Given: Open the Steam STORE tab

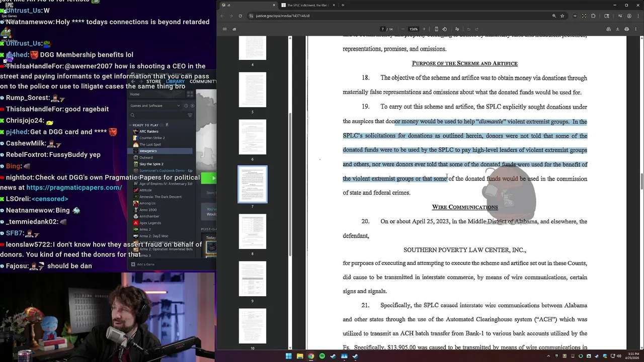Looking at the screenshot, I should click(153, 81).
